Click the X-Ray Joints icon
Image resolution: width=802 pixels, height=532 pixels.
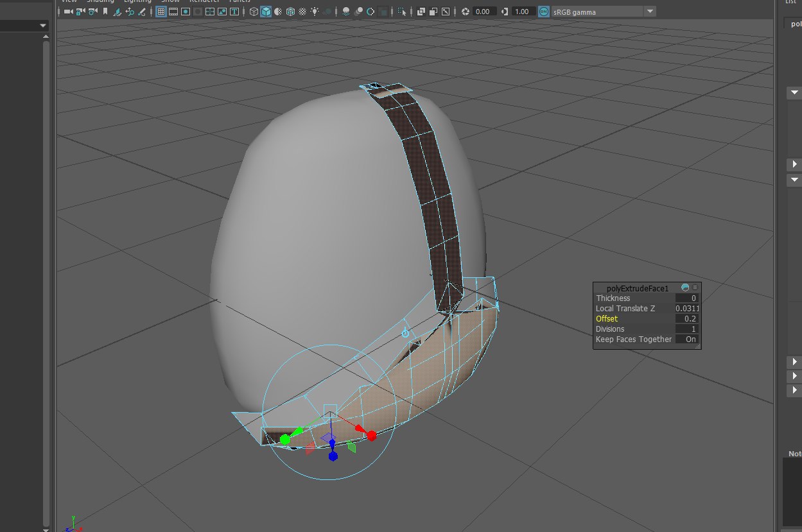coord(446,12)
